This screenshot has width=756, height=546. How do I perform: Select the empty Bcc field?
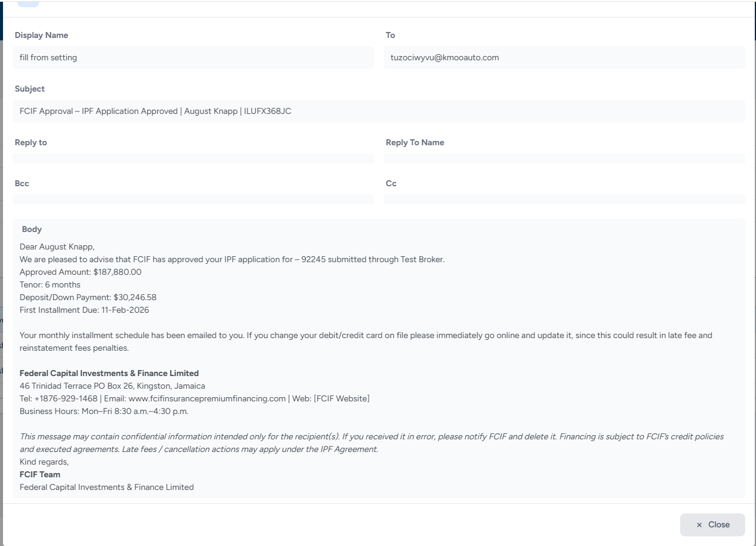pyautogui.click(x=193, y=199)
